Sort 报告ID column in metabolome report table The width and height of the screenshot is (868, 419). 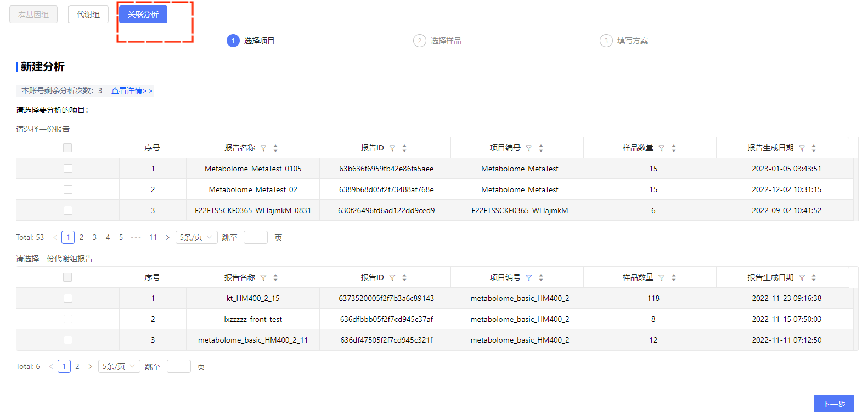click(x=404, y=278)
